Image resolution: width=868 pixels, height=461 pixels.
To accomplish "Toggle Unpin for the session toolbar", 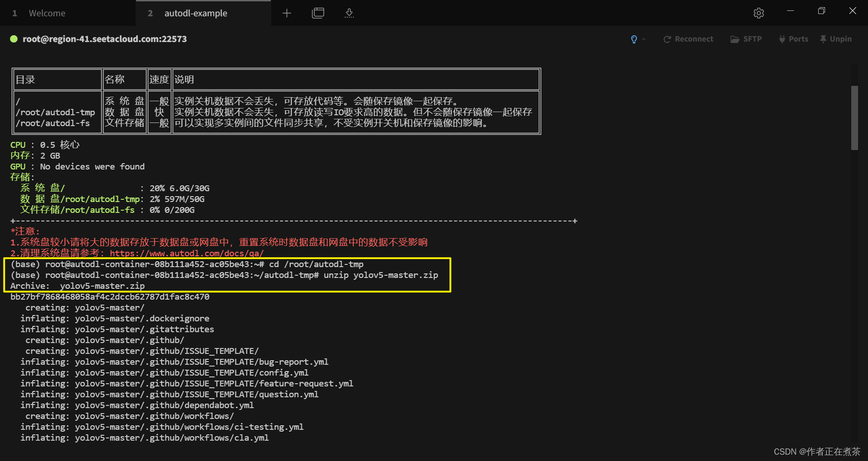I will 836,39.
